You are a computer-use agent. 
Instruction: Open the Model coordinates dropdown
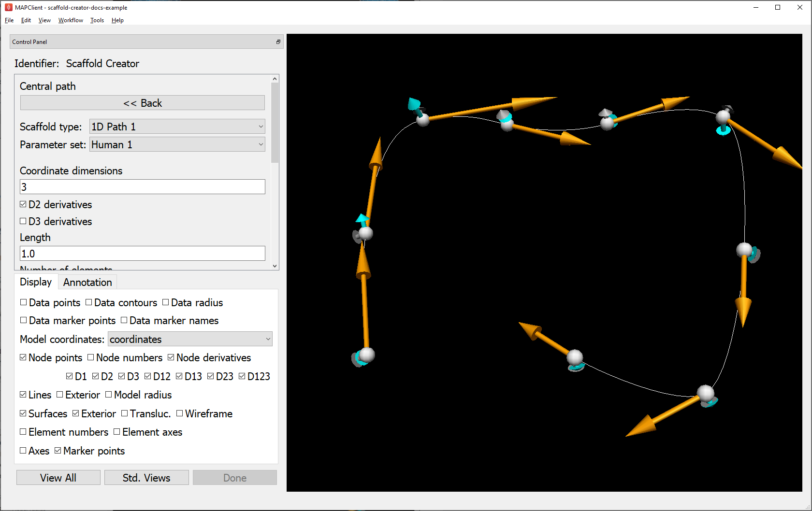pos(190,339)
